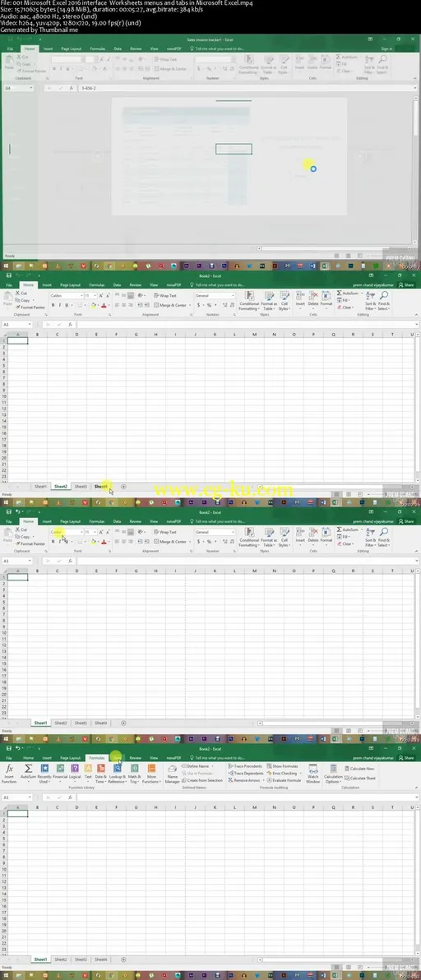Click AutoSum in the Function Library group

(x=27, y=773)
